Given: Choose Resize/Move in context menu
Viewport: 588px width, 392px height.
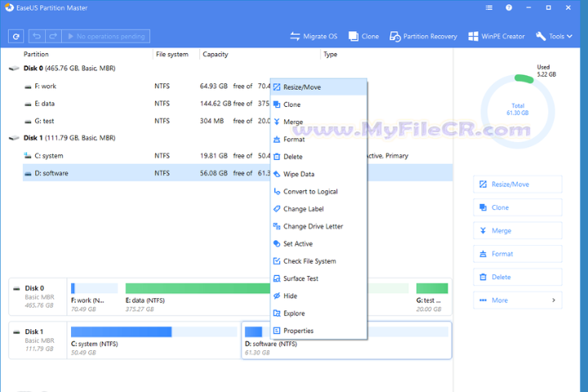Looking at the screenshot, I should pyautogui.click(x=318, y=87).
